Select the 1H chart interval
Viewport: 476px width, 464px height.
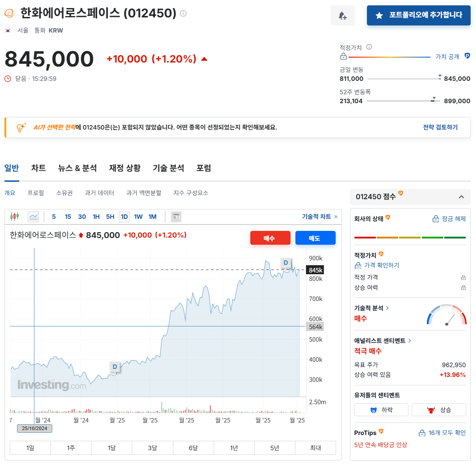tap(96, 217)
